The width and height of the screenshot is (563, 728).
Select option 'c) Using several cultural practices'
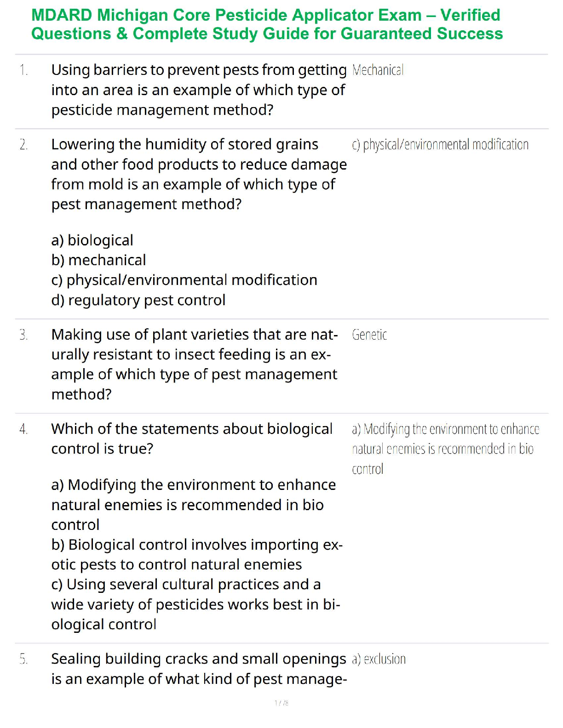coord(196,604)
